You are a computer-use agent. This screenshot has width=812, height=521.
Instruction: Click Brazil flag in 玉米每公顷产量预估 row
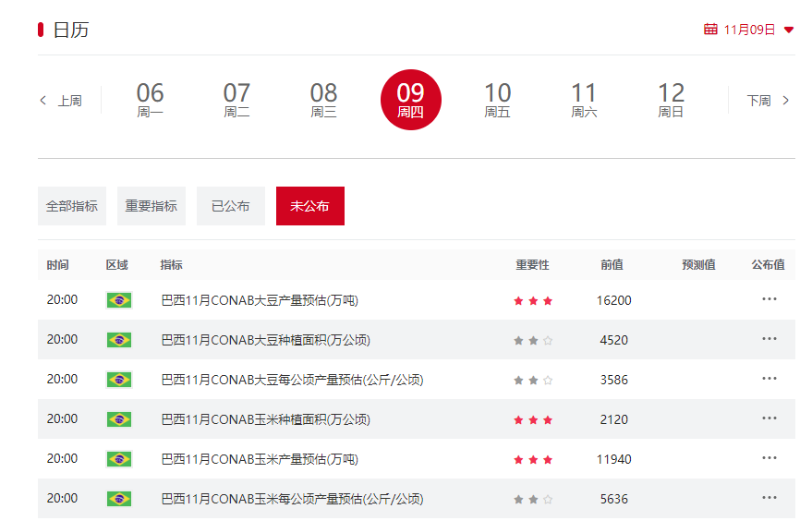pyautogui.click(x=119, y=499)
